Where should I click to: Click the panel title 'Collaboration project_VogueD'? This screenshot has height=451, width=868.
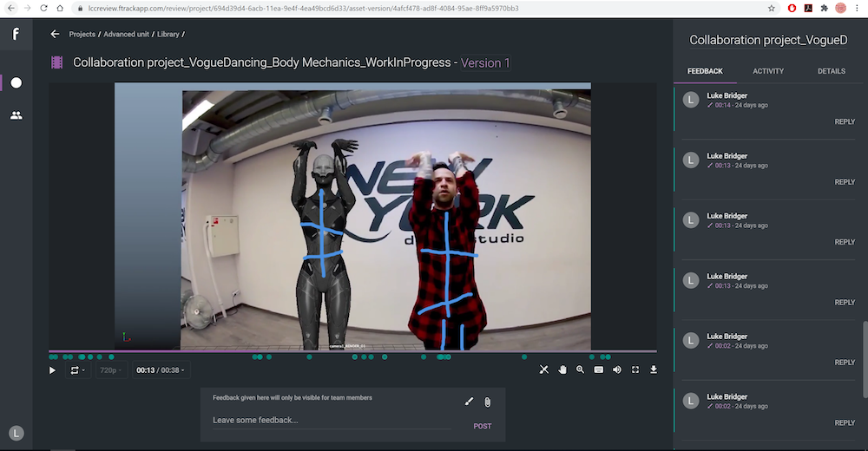coord(768,40)
